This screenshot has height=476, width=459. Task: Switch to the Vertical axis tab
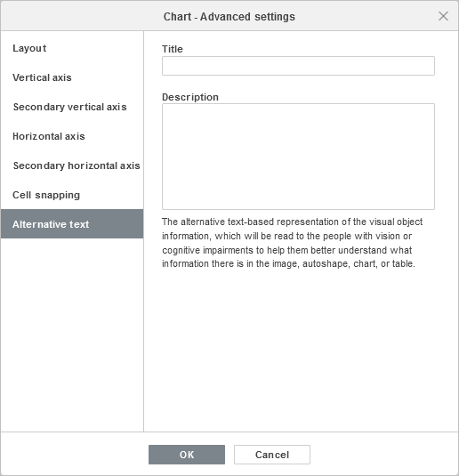click(72, 77)
